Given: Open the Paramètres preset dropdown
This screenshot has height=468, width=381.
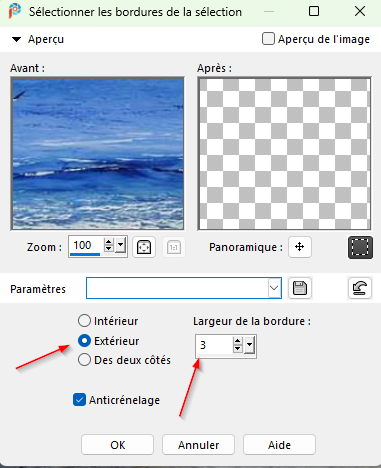Looking at the screenshot, I should (274, 288).
